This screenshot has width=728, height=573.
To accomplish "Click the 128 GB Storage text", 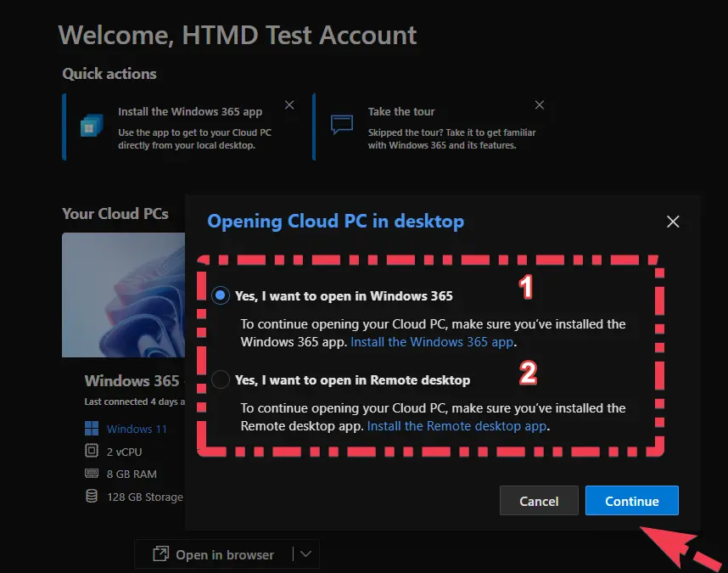I will (x=145, y=497).
